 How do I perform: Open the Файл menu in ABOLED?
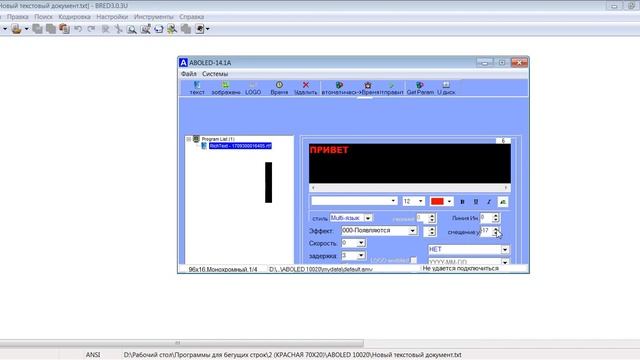pos(189,74)
